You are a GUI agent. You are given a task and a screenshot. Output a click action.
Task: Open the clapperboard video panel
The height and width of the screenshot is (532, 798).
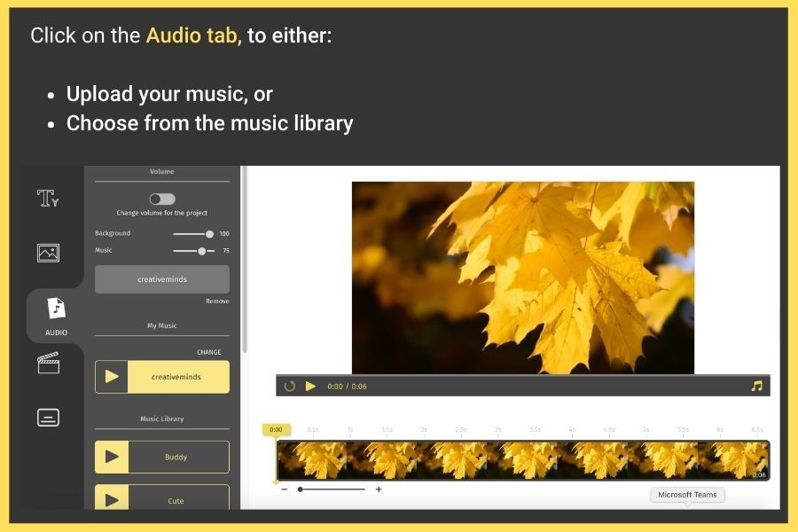[49, 363]
